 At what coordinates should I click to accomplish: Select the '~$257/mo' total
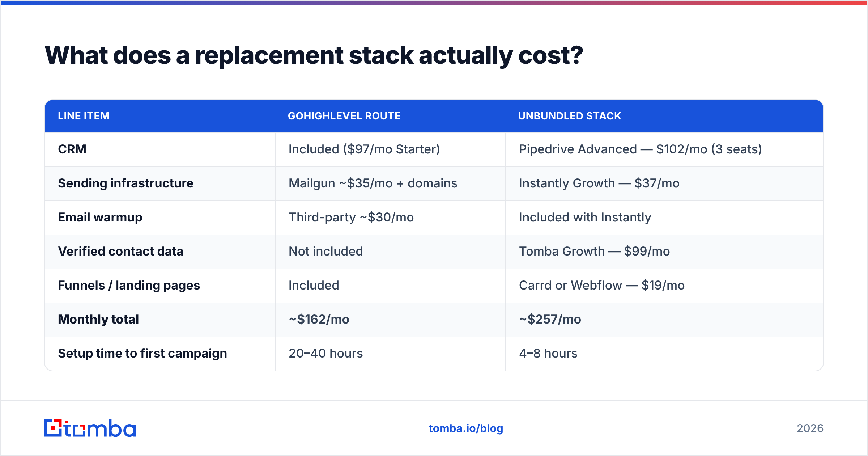[x=550, y=319]
